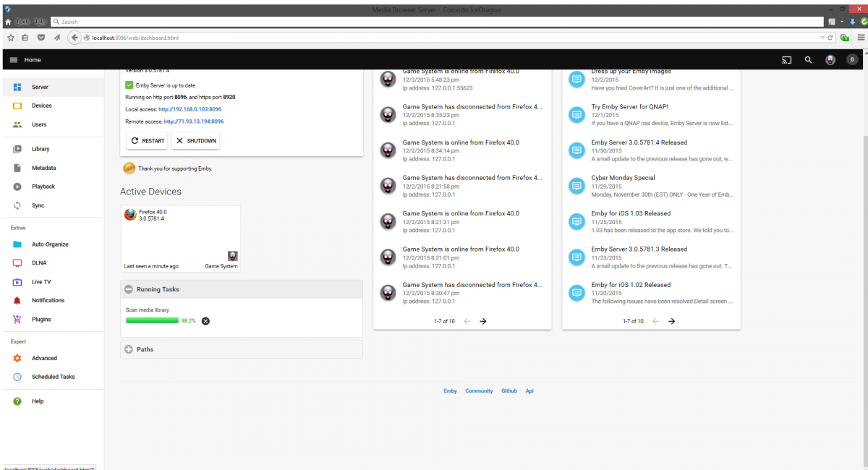Open the Emby hamburger menu beside Home
Screen dimensions: 868x470
(13, 60)
